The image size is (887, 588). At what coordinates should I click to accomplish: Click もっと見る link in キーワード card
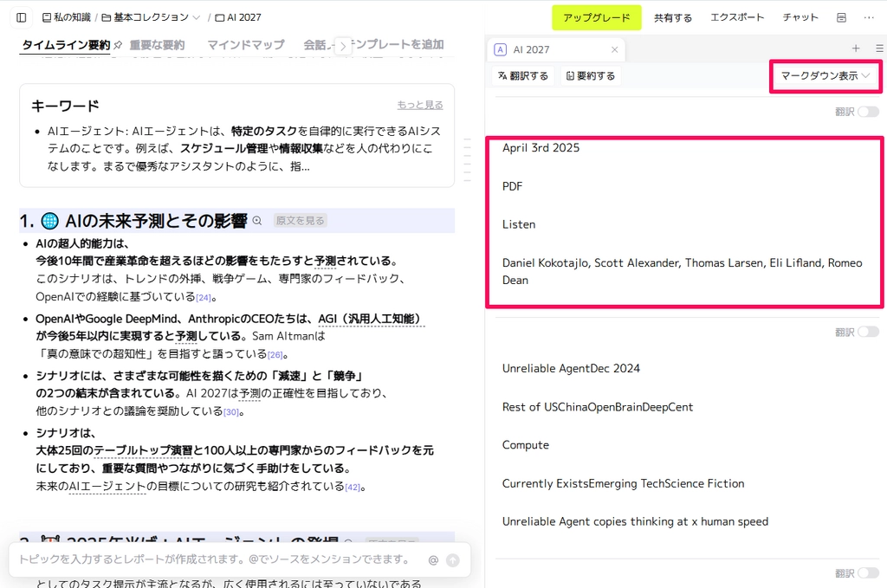pos(420,105)
